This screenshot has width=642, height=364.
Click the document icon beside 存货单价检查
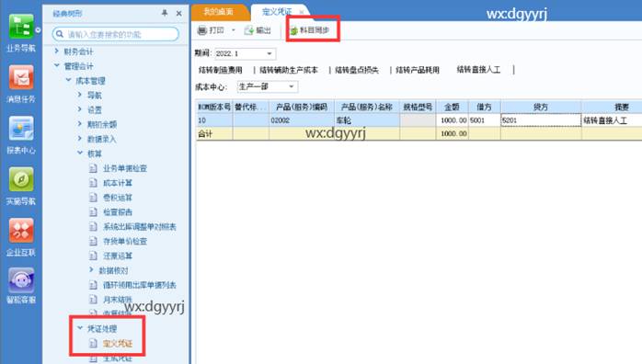coord(93,242)
